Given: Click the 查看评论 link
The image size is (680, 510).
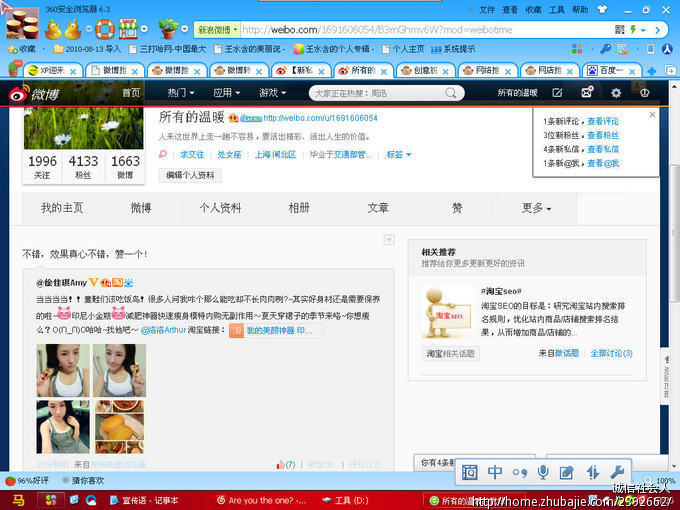Looking at the screenshot, I should tap(603, 121).
